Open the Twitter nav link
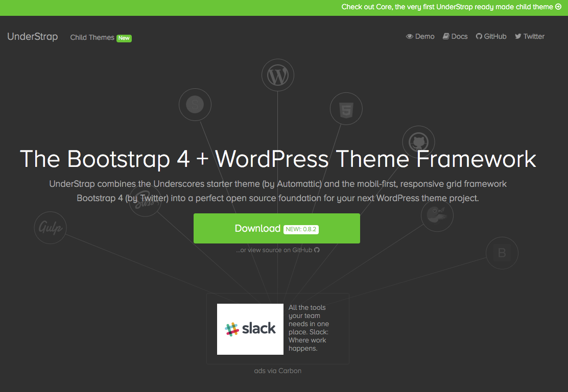 [x=530, y=36]
